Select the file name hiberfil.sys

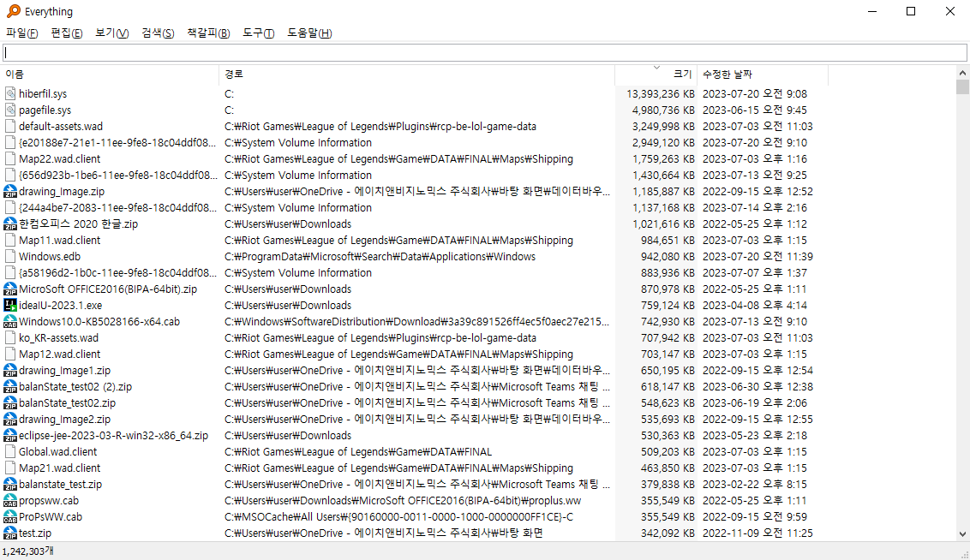[x=43, y=94]
